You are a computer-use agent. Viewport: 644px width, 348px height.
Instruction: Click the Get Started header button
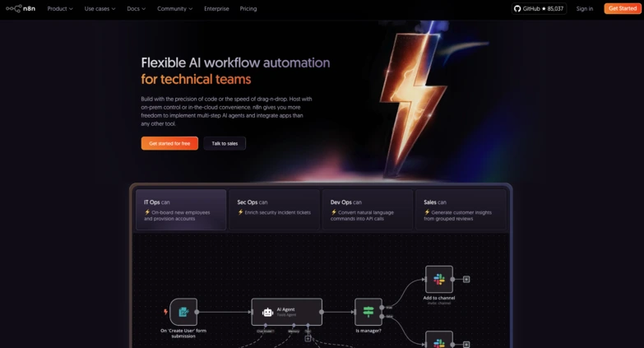pos(623,8)
